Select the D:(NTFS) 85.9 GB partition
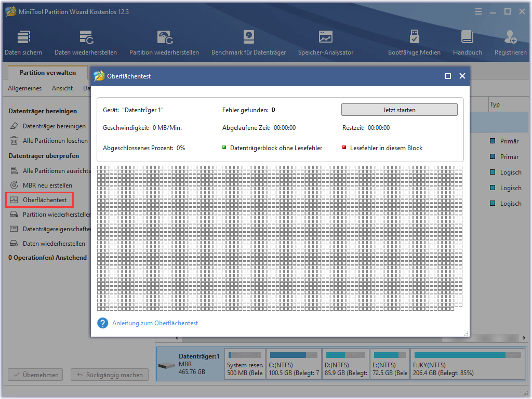Viewport: 532px width, 399px height. pyautogui.click(x=345, y=365)
